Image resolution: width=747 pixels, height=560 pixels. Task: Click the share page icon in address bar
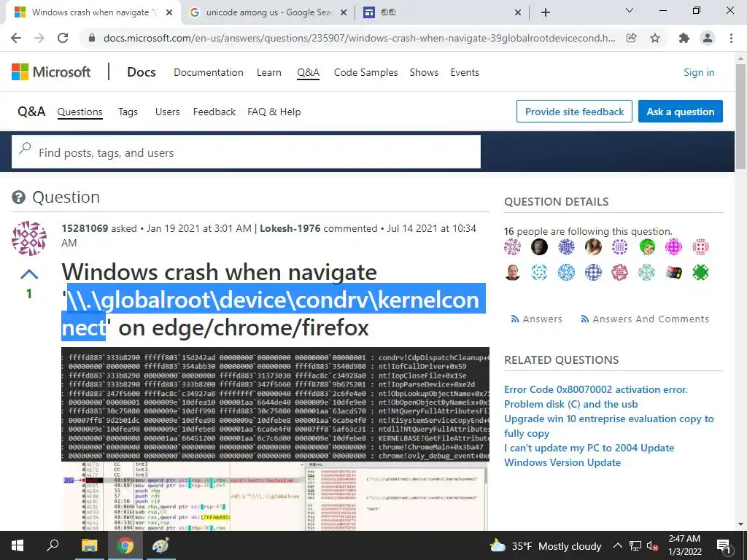(x=631, y=38)
